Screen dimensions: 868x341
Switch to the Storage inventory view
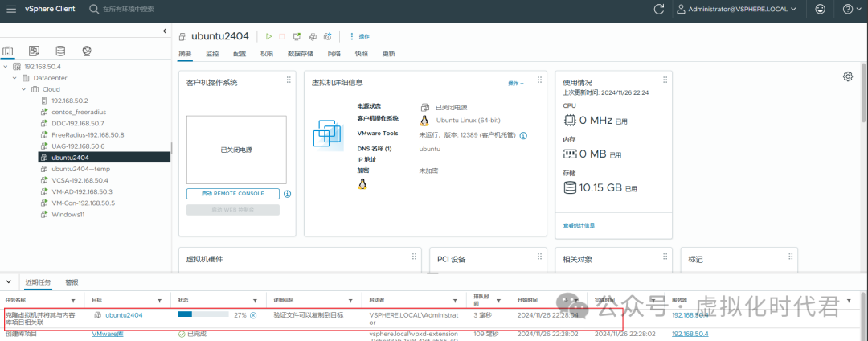click(60, 51)
